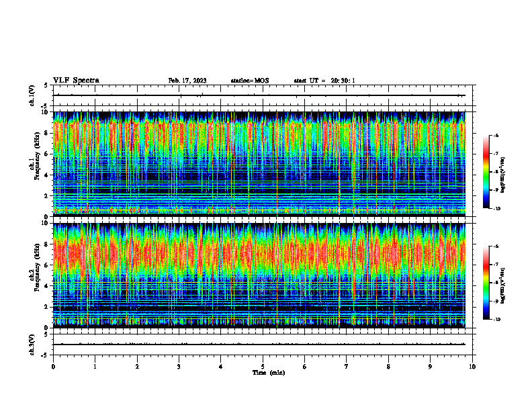
Task: Click the "ch.1(V)" waveform axis label
Action: click(32, 95)
